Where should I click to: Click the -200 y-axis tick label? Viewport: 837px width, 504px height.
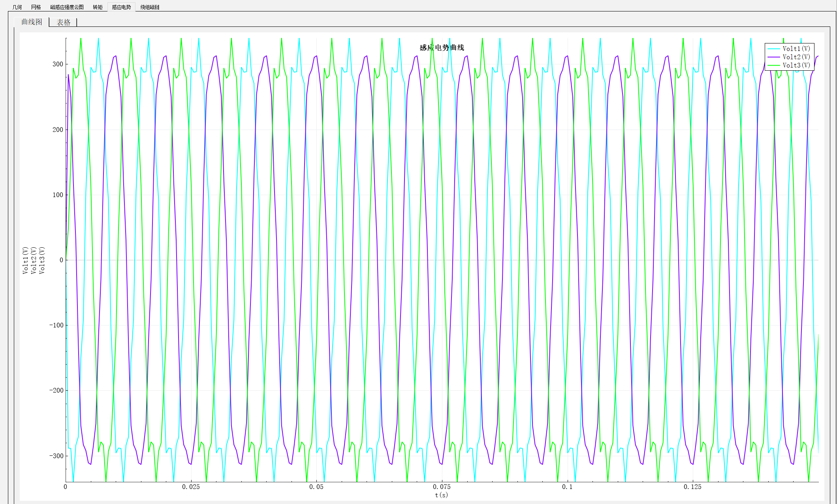[x=56, y=390]
